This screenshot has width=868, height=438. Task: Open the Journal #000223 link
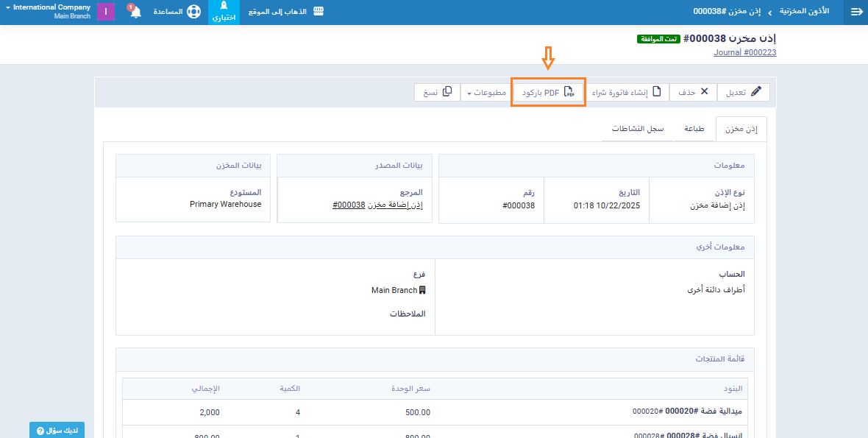pos(744,52)
